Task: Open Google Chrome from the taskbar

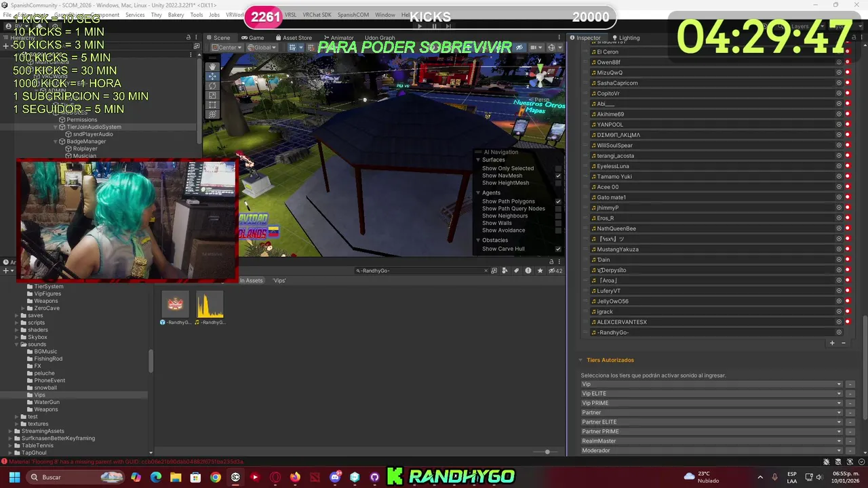Action: coord(215,477)
